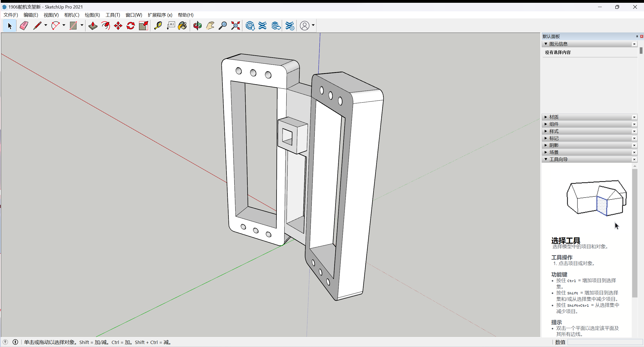
Task: Open the 扩展程序 menu
Action: coord(160,15)
